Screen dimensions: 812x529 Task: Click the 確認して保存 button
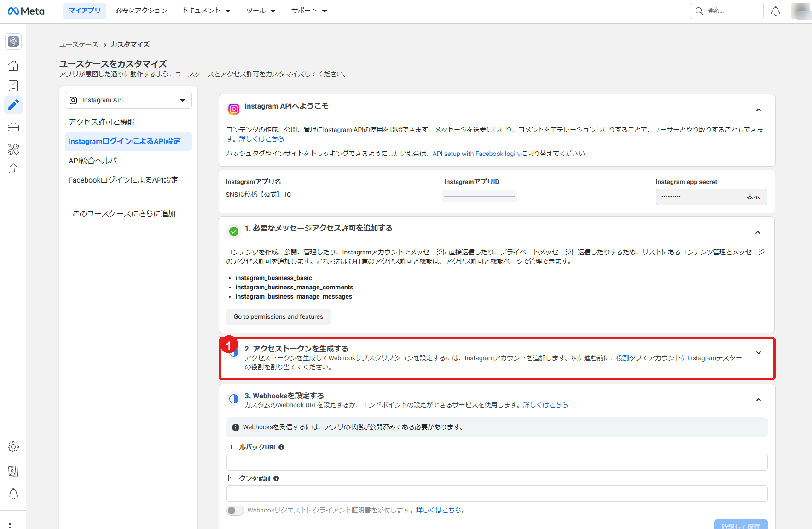pyautogui.click(x=741, y=525)
